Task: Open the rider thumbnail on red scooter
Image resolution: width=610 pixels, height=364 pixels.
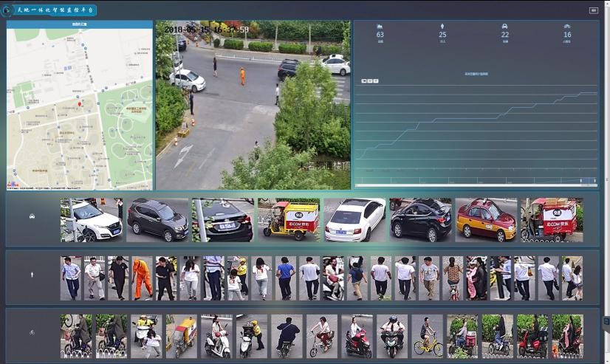Action: 357,337
